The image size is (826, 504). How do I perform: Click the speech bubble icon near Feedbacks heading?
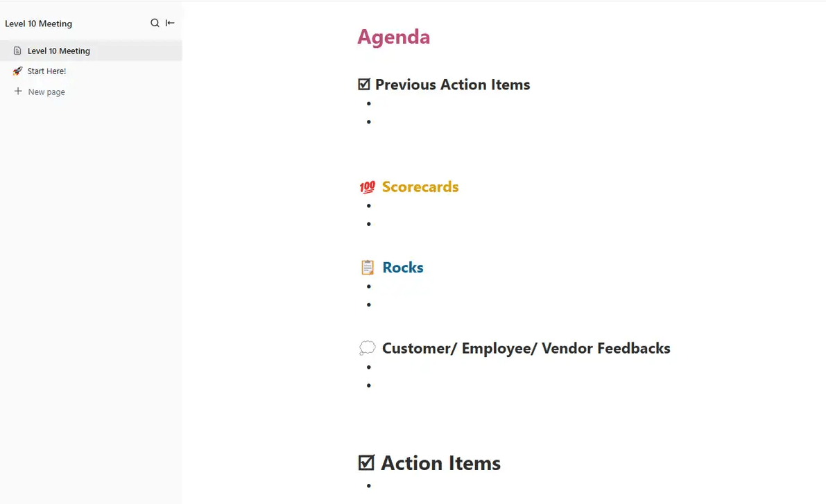coord(365,348)
